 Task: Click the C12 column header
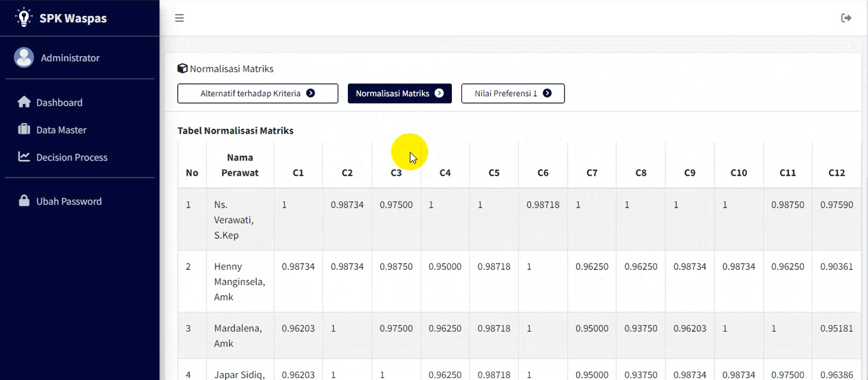click(837, 172)
